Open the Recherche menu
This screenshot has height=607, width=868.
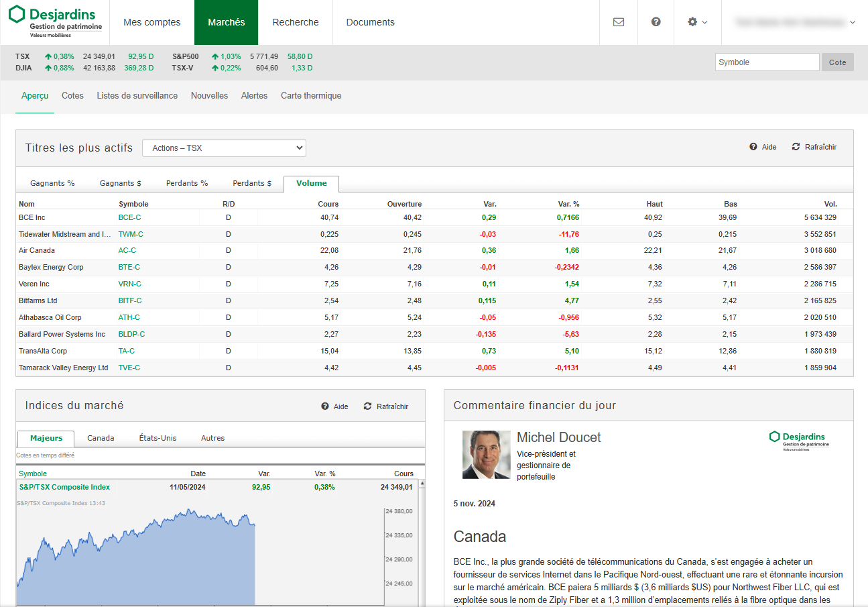click(296, 22)
